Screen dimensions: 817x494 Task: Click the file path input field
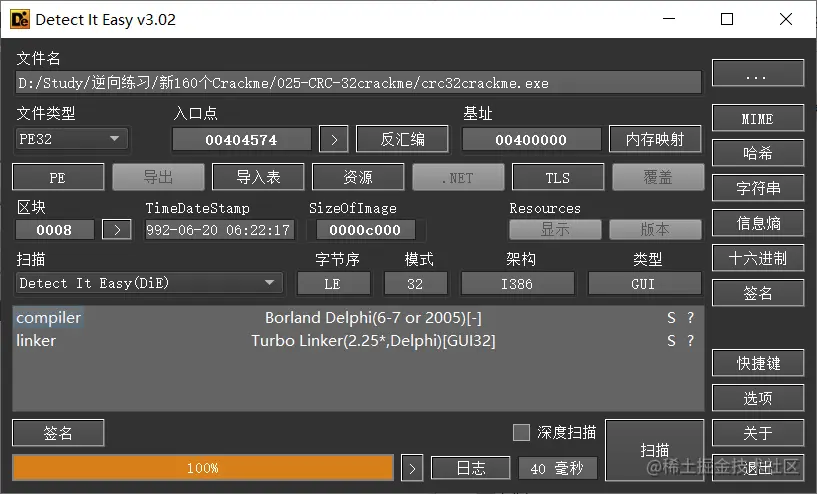[358, 83]
